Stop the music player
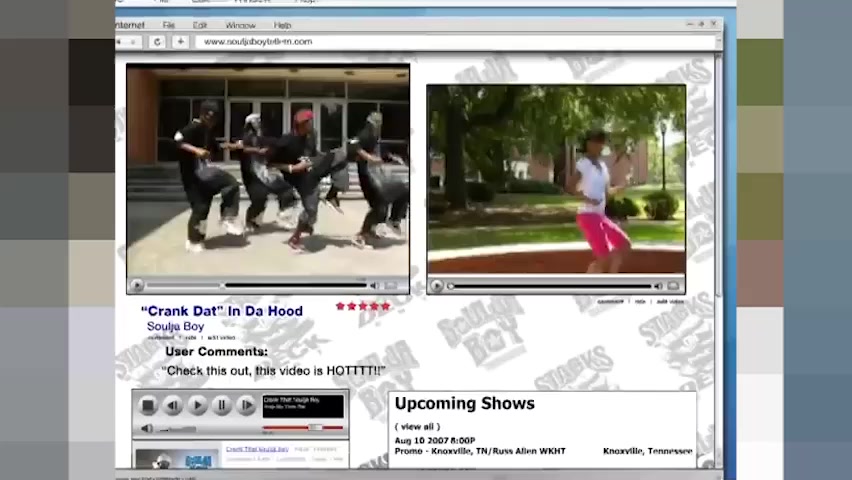 pos(147,406)
